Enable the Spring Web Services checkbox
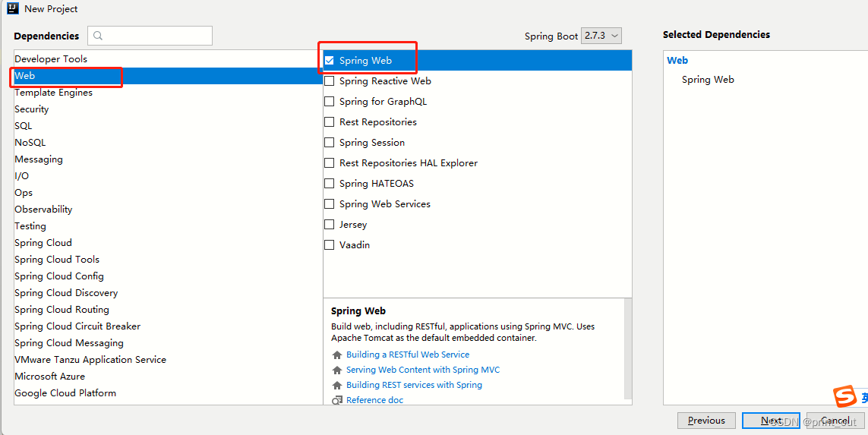Viewport: 868px width, 435px height. click(330, 203)
